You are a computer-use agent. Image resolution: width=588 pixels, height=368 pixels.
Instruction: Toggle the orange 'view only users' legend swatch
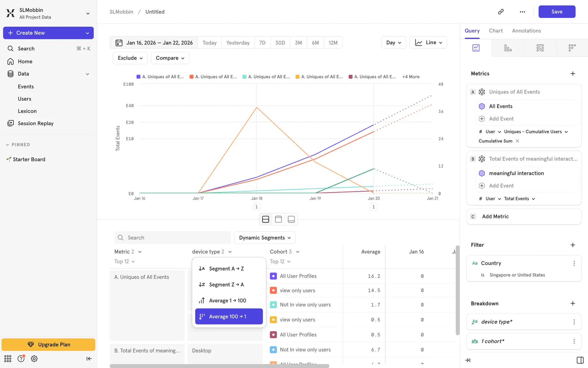273,290
